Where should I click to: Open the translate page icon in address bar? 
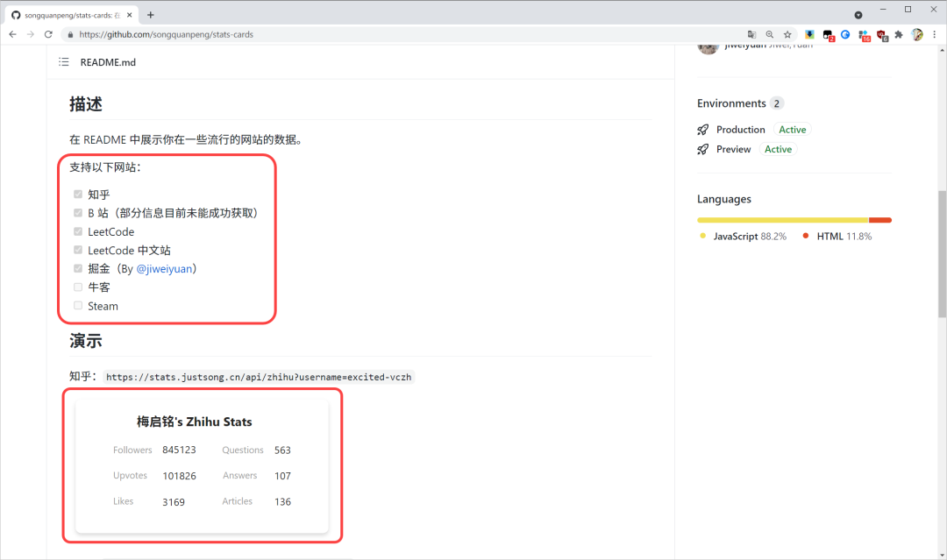[751, 34]
